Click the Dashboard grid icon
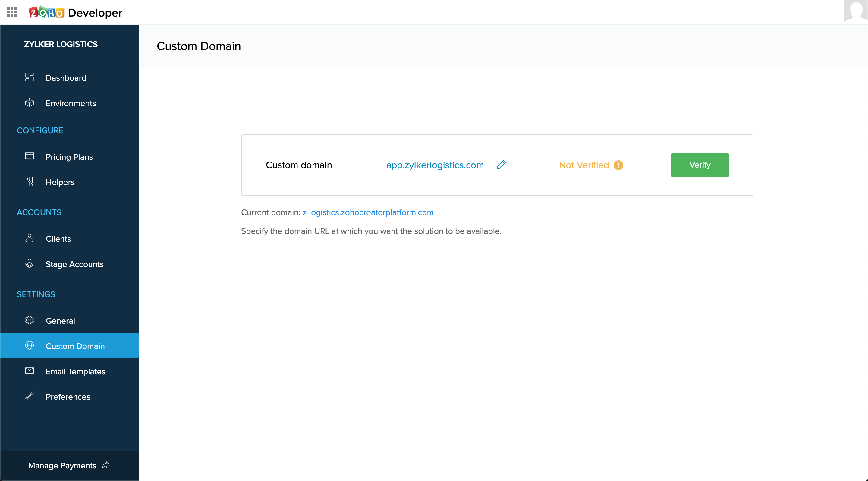 [30, 77]
